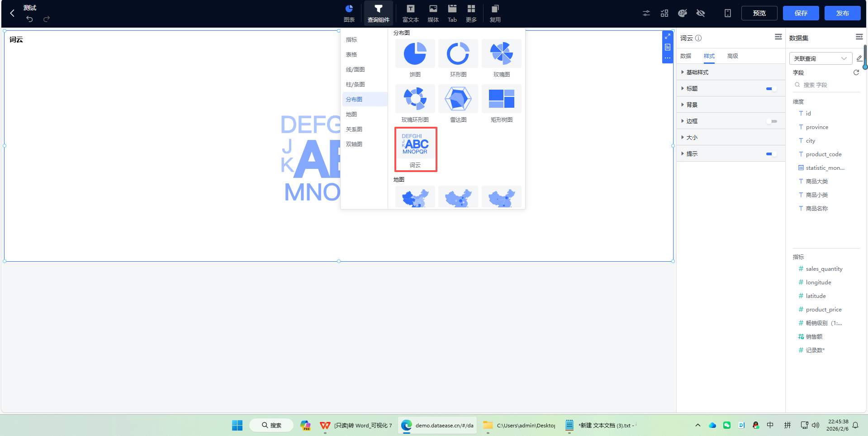Toggle the 标题 switch off
The width and height of the screenshot is (868, 436).
pyautogui.click(x=771, y=89)
